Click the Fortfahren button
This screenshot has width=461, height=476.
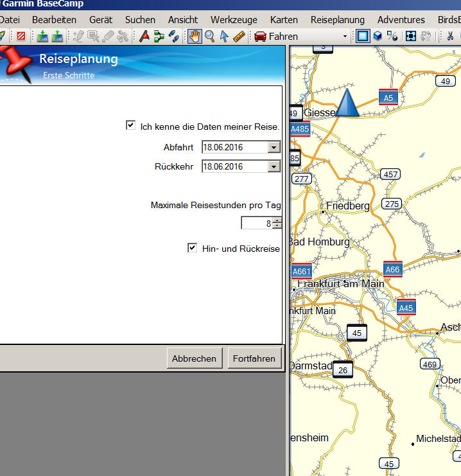pos(254,358)
